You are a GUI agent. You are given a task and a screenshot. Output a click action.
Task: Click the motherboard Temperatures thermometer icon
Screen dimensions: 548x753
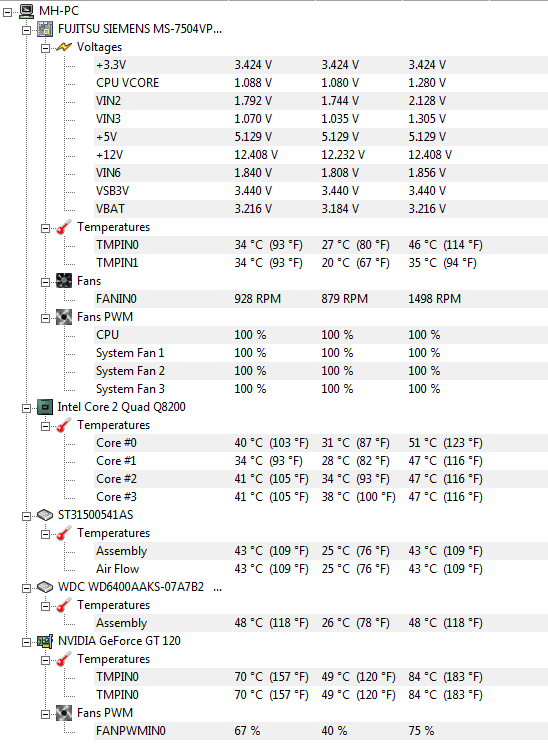[64, 227]
